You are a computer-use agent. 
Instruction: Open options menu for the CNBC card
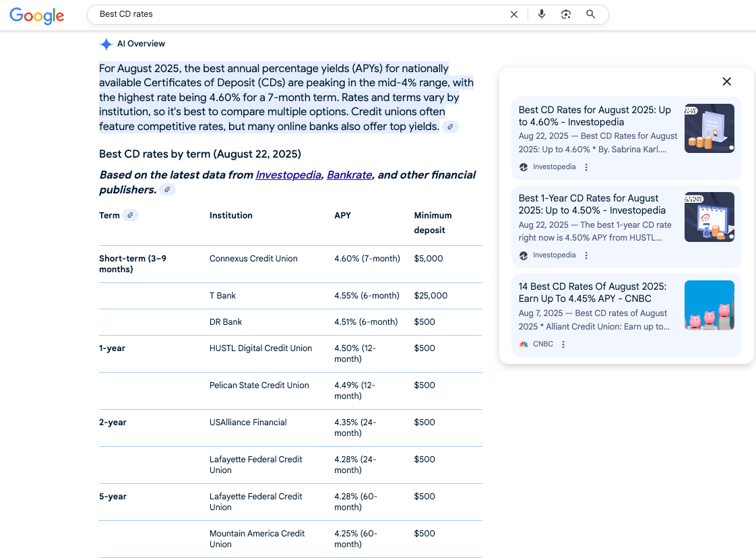click(x=563, y=344)
